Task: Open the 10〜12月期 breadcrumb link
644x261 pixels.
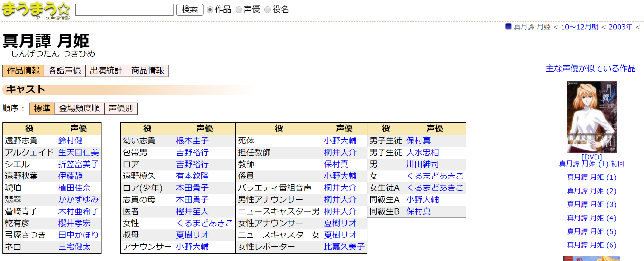Action: coord(579,27)
